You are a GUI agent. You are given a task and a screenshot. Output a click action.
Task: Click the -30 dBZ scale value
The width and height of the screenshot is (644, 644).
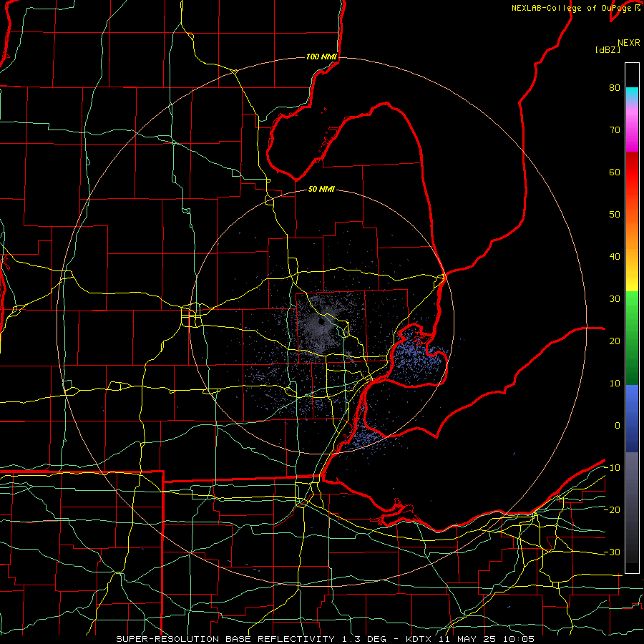(612, 552)
